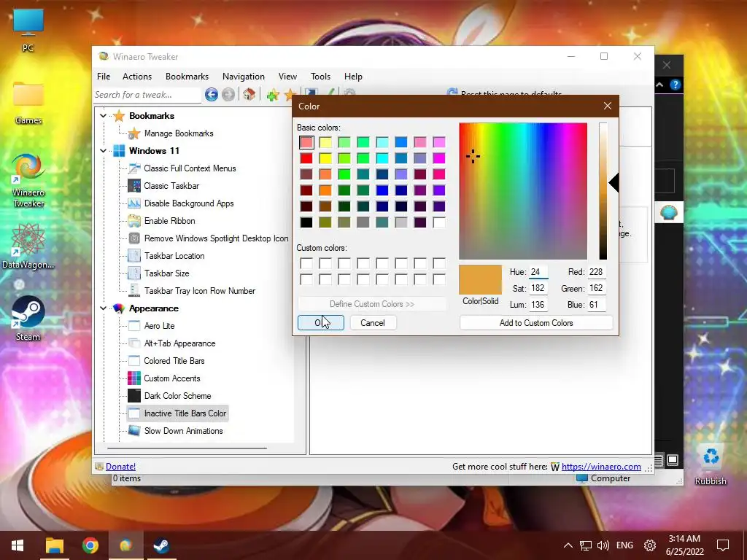Open the Bookmarks menu
The width and height of the screenshot is (747, 560).
(x=187, y=76)
